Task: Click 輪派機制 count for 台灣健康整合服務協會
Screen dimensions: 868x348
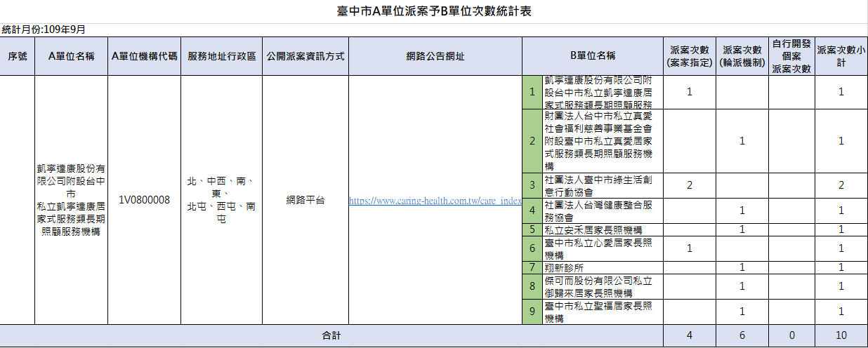Action: coord(742,210)
